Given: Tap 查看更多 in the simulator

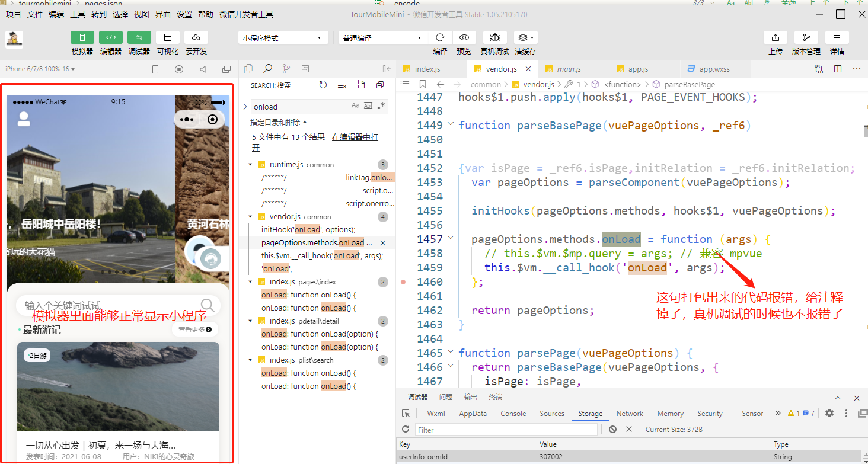Looking at the screenshot, I should pyautogui.click(x=195, y=329).
